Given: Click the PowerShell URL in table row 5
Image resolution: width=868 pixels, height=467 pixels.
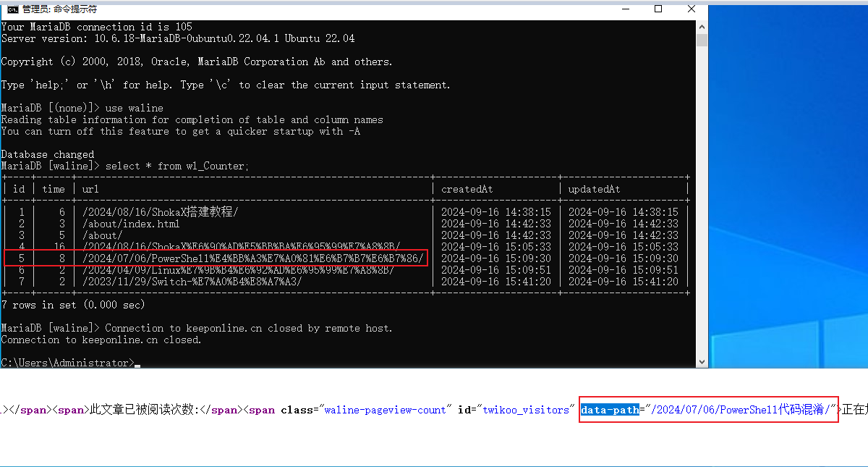Looking at the screenshot, I should pyautogui.click(x=252, y=258).
